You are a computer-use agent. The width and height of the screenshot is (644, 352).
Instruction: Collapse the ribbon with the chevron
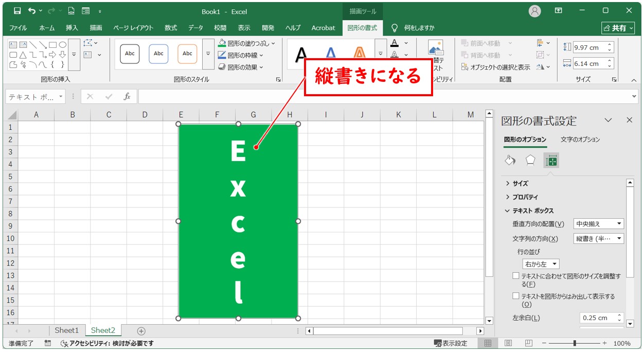633,80
